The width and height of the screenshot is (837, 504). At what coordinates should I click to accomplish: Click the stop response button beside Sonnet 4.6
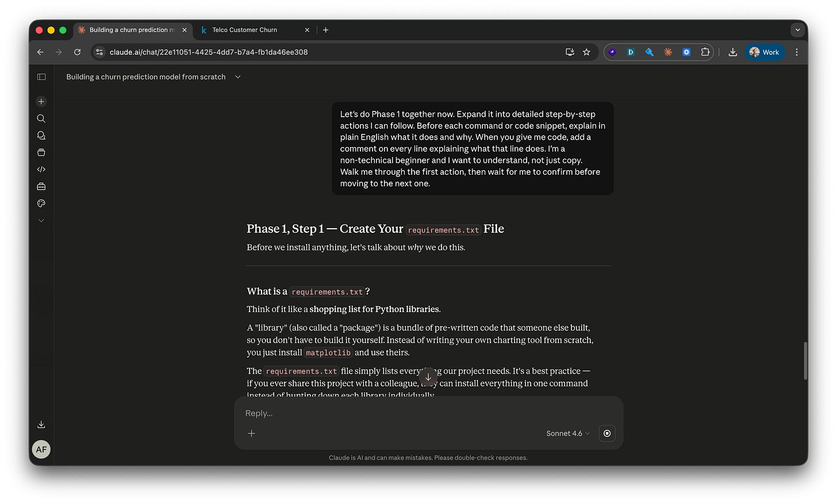[606, 433]
